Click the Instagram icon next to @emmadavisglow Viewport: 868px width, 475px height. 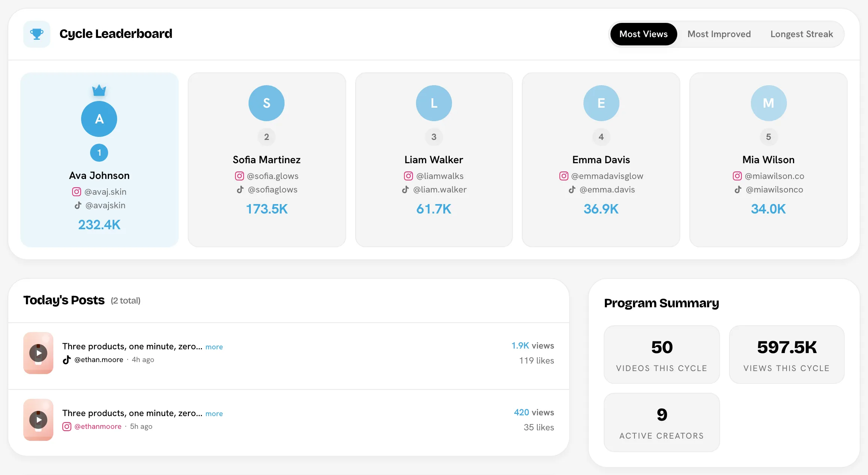click(564, 176)
